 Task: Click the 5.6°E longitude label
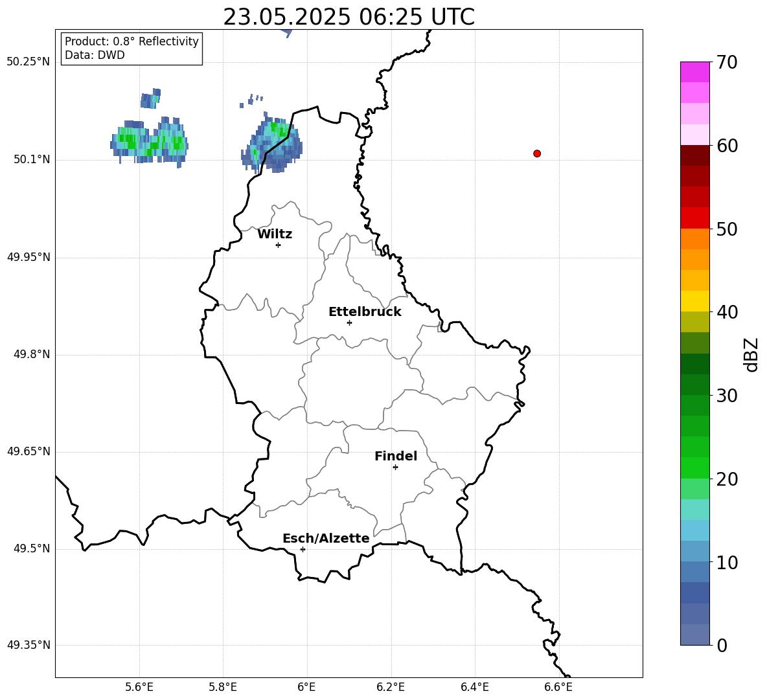point(139,687)
